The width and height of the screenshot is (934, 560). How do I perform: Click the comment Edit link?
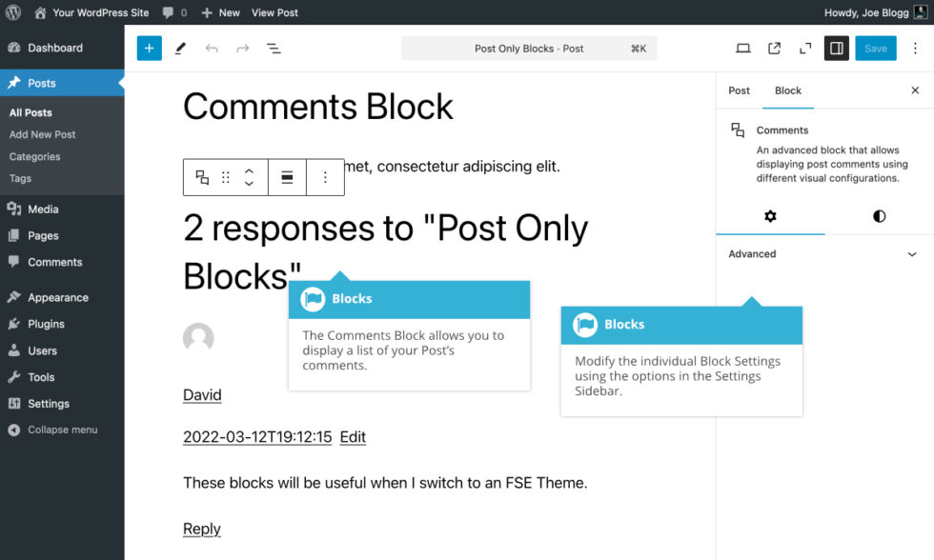click(353, 437)
